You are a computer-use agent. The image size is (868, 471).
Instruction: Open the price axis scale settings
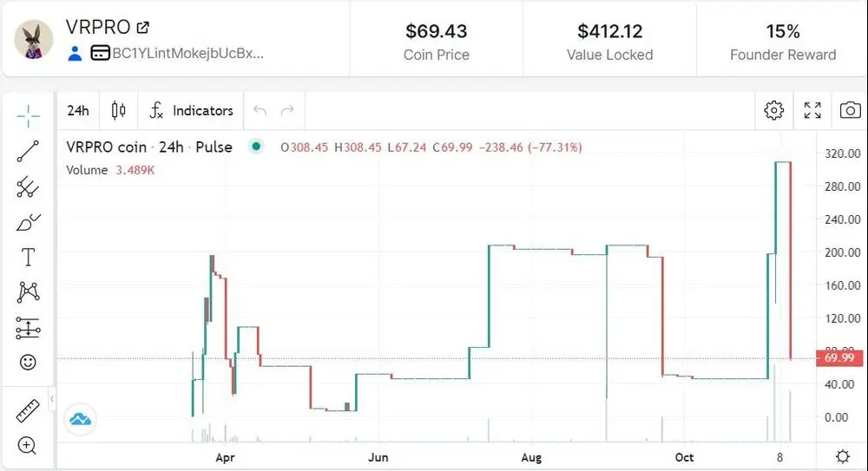(x=842, y=456)
